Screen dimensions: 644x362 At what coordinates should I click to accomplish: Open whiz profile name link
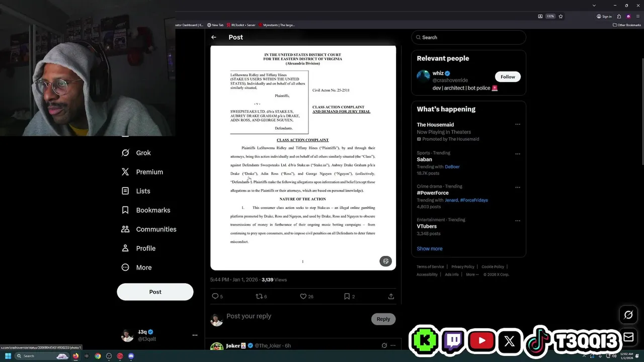(438, 73)
